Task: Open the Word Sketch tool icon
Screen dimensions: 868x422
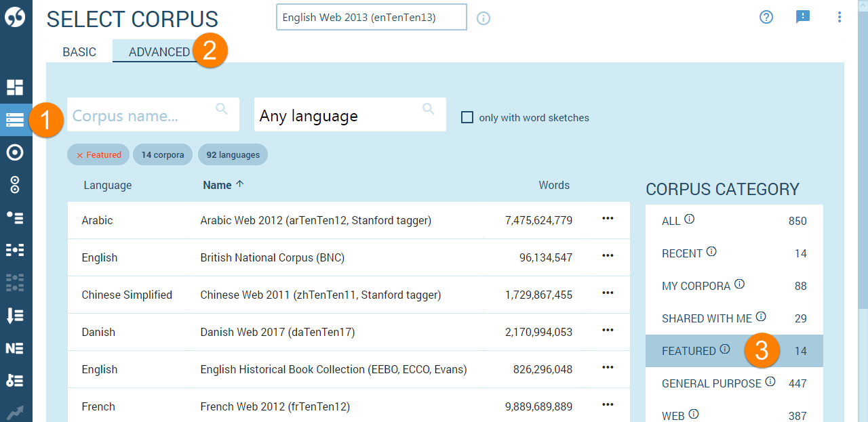Action: tap(15, 152)
